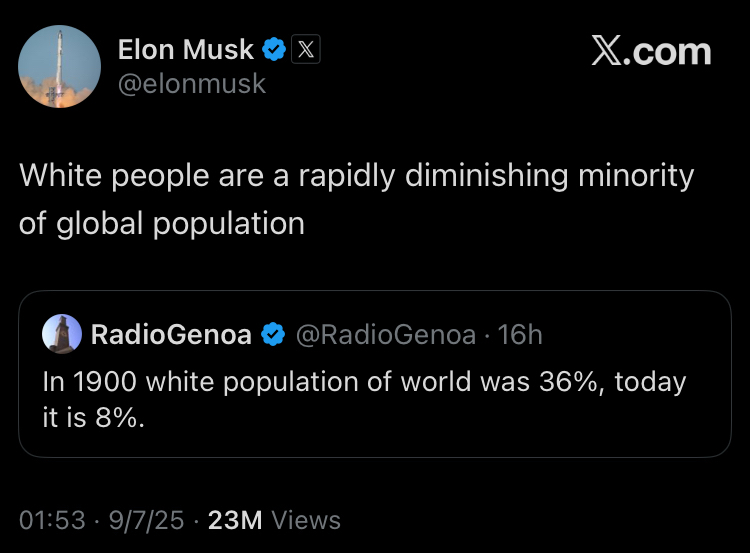Open the @RadioGenoa handle in quoted tweet
The height and width of the screenshot is (553, 750).
384,334
